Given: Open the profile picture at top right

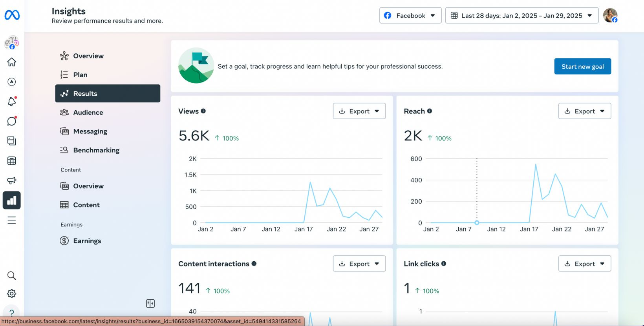Looking at the screenshot, I should point(610,15).
